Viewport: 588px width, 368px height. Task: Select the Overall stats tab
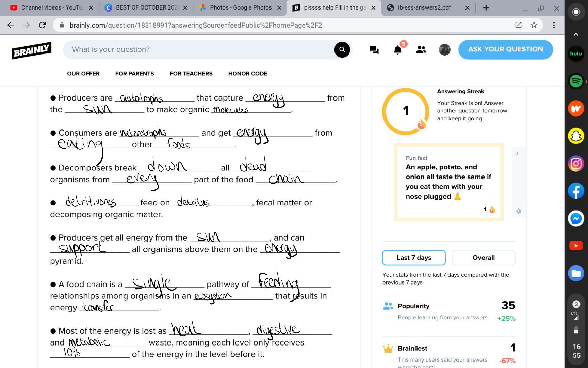484,258
